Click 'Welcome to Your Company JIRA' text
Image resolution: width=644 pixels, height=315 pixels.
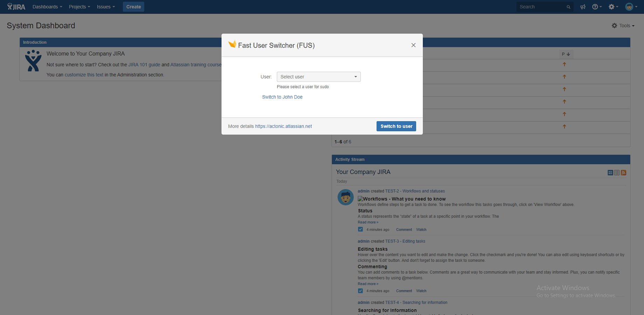tap(86, 54)
